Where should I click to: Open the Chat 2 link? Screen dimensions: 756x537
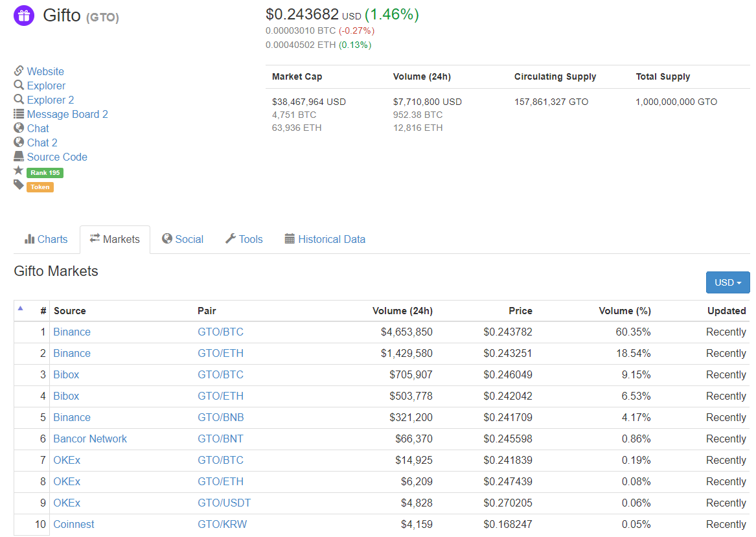coord(42,143)
